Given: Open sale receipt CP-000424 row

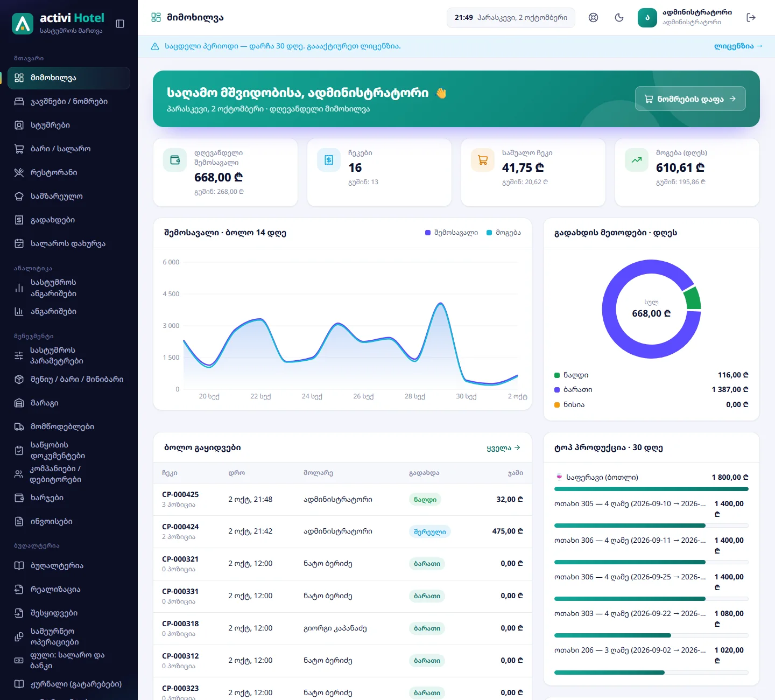Looking at the screenshot, I should (342, 531).
